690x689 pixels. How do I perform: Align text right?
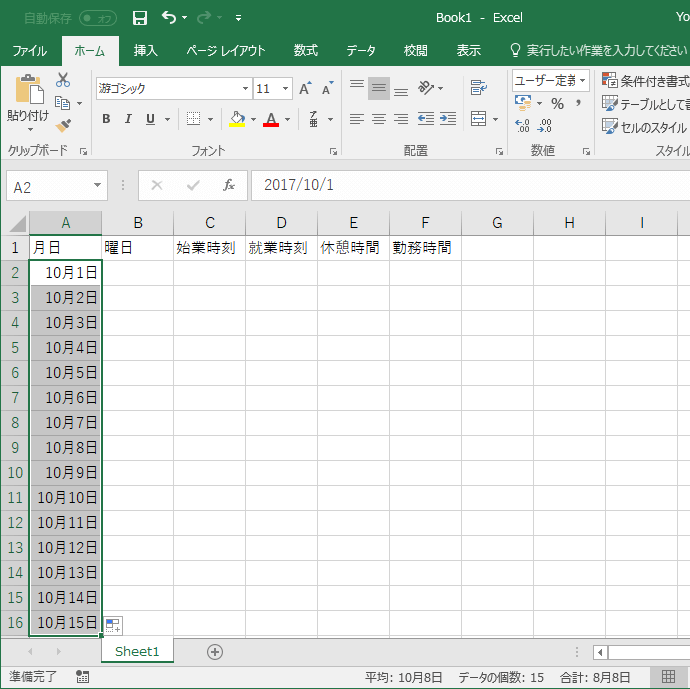click(401, 119)
